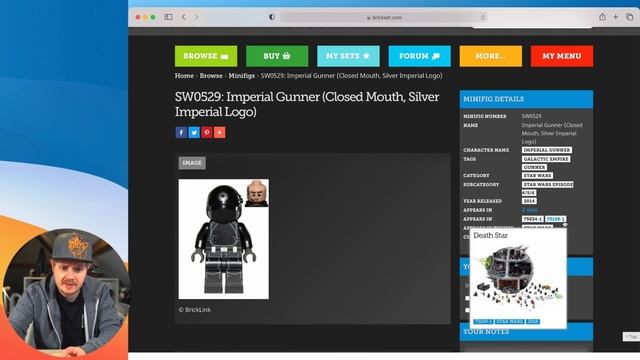Click the STAR WARS EPISODE subcategory tag
The image size is (640, 360).
pos(548,184)
